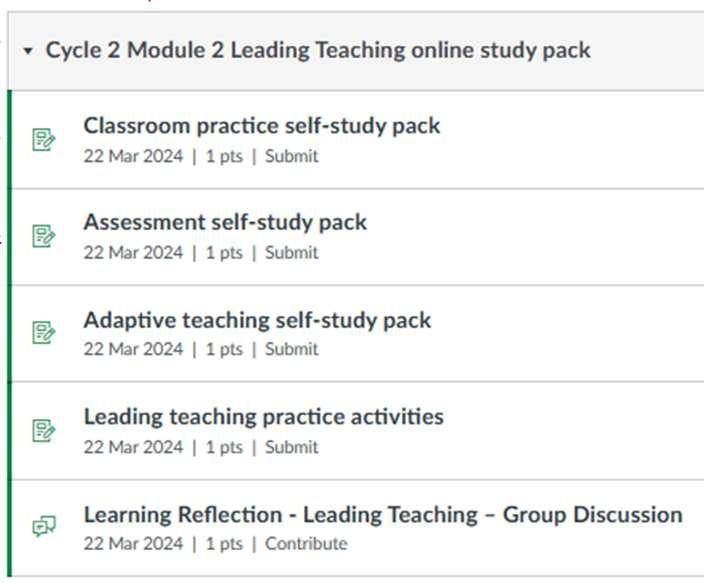Click the module header title text
Viewport: 705px width, 583px height.
(x=318, y=50)
